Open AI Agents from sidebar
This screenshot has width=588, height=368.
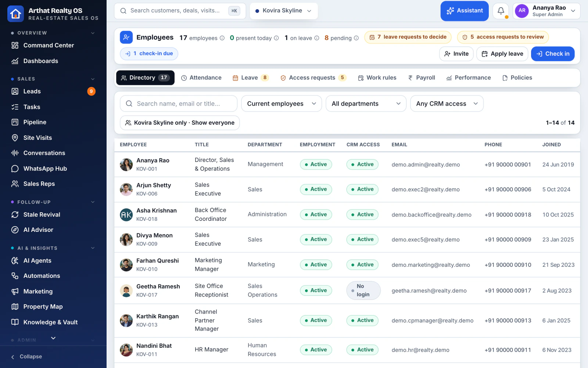pyautogui.click(x=53, y=261)
